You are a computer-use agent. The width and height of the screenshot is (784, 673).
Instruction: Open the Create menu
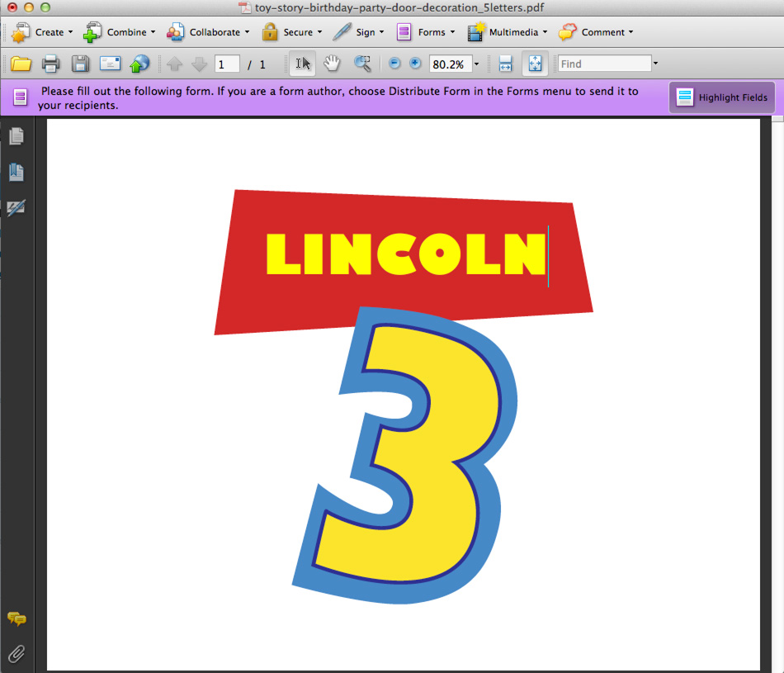(41, 32)
